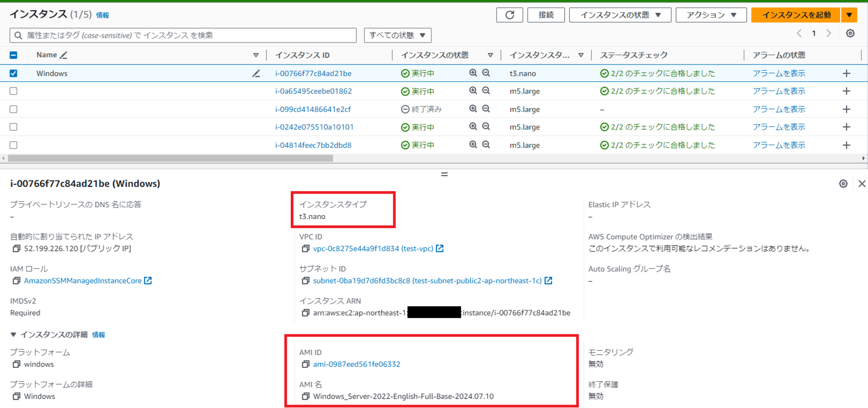Zoom in filter on i-0a65495ceebe01862 status
Screen dimensions: 868x408
click(473, 91)
